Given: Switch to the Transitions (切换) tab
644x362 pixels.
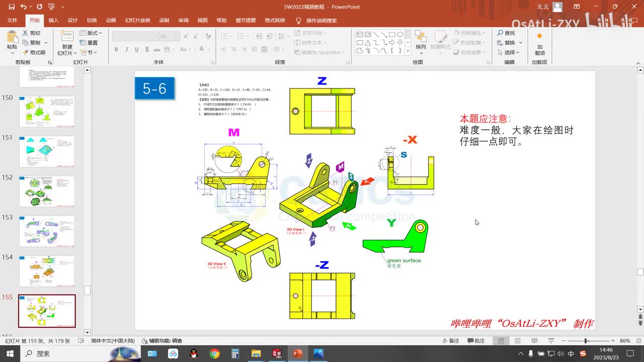Looking at the screenshot, I should (x=92, y=21).
